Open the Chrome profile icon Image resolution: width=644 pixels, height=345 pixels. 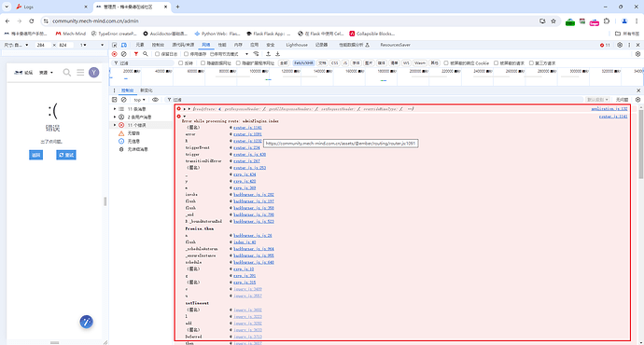tap(624, 21)
